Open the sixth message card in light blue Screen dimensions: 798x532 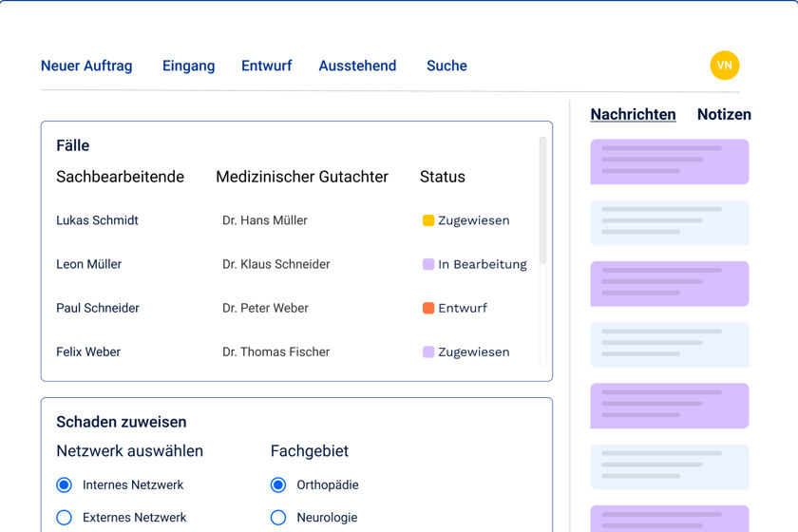[x=669, y=466]
